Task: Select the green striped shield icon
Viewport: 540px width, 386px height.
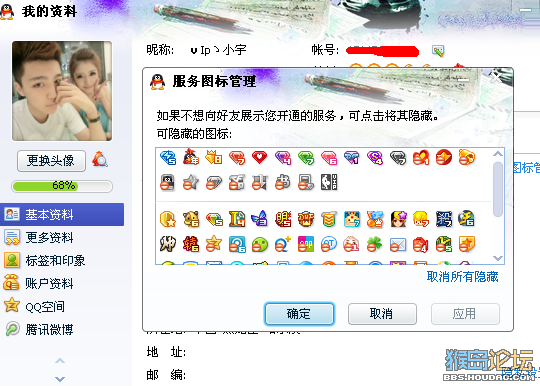Action: pyautogui.click(x=329, y=219)
